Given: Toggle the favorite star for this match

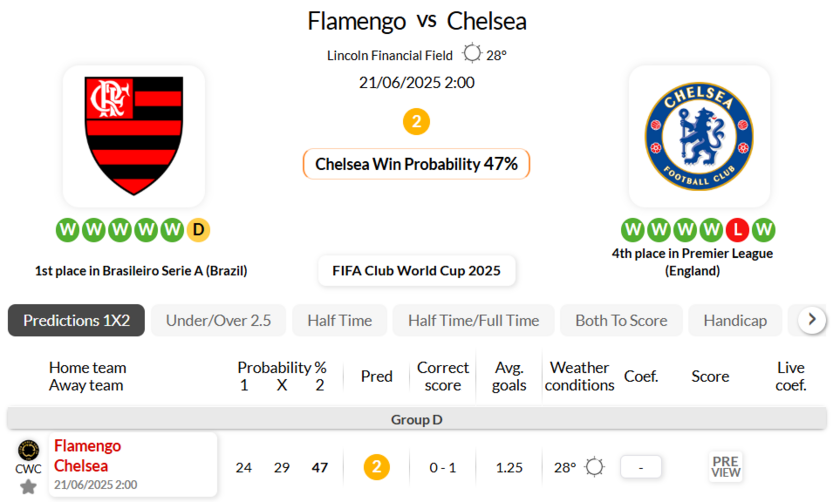Looking at the screenshot, I should pos(28,486).
